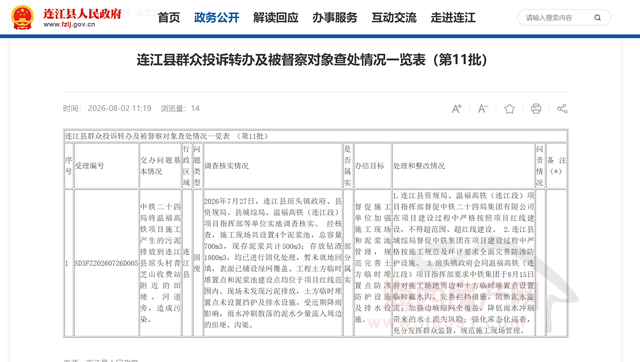
Task: Click the national emblem logo
Action: pos(22,17)
